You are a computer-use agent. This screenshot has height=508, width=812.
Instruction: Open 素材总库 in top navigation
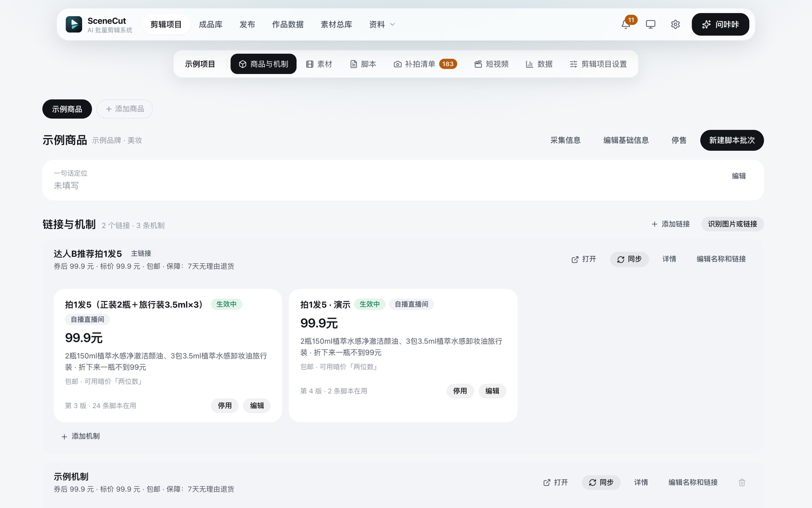[337, 24]
